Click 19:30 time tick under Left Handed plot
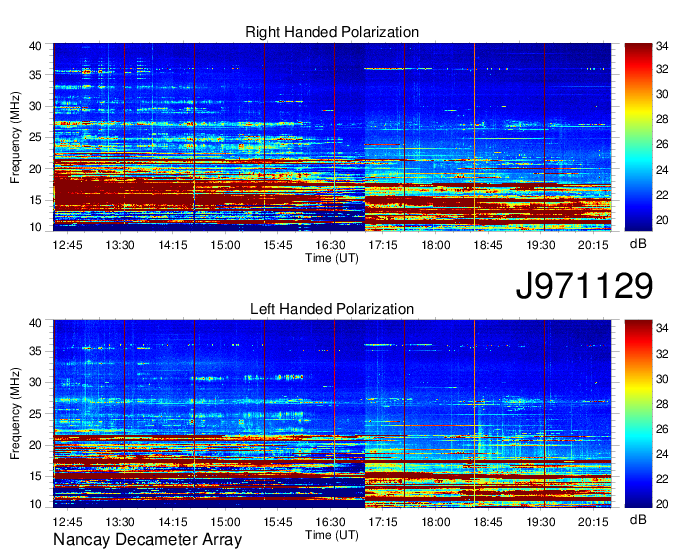 (x=541, y=522)
